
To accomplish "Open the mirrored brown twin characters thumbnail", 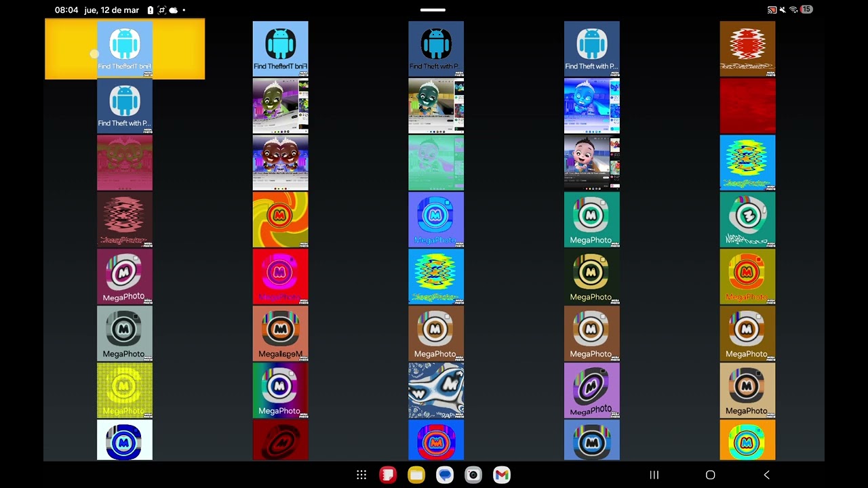I will click(280, 163).
